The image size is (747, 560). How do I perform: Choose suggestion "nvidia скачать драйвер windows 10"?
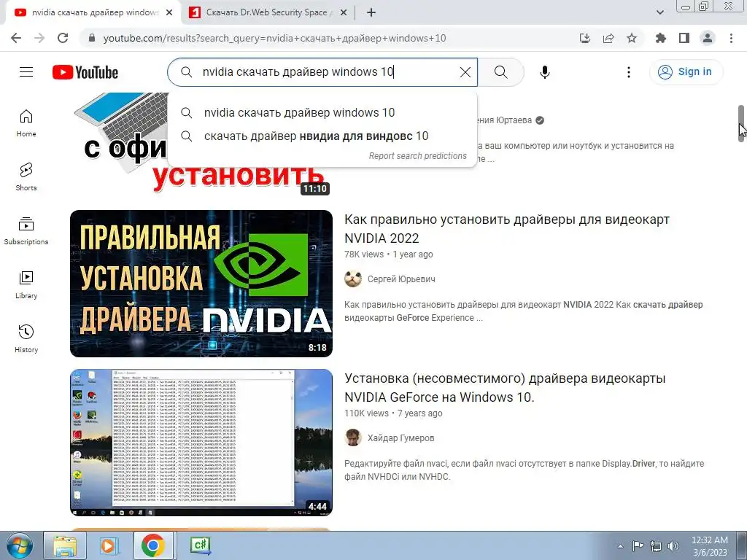click(322, 113)
